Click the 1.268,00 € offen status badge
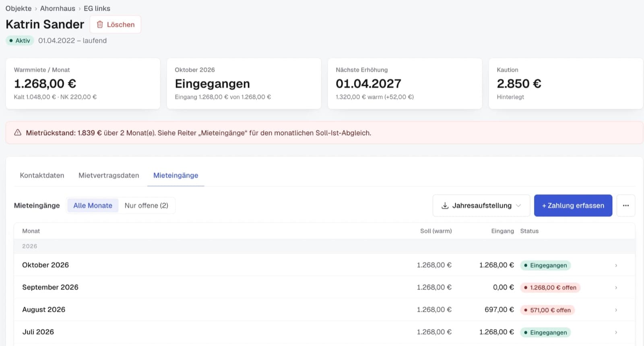This screenshot has height=346, width=644. [x=550, y=288]
